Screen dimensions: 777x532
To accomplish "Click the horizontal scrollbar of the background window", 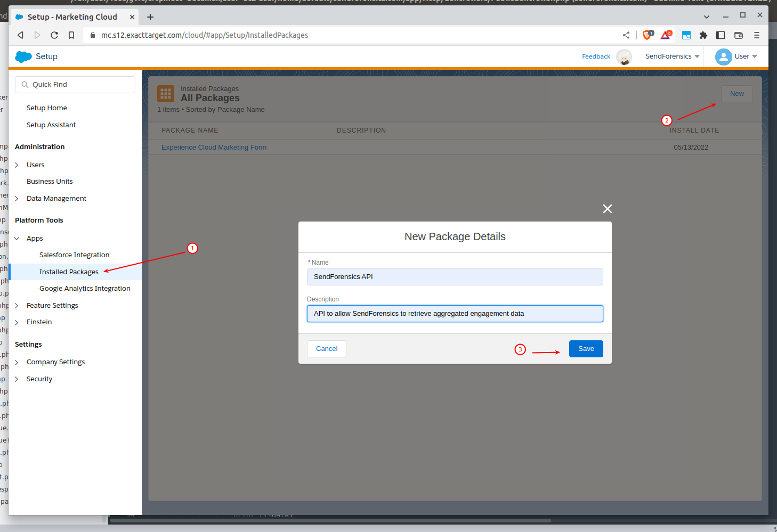I will tap(330, 521).
